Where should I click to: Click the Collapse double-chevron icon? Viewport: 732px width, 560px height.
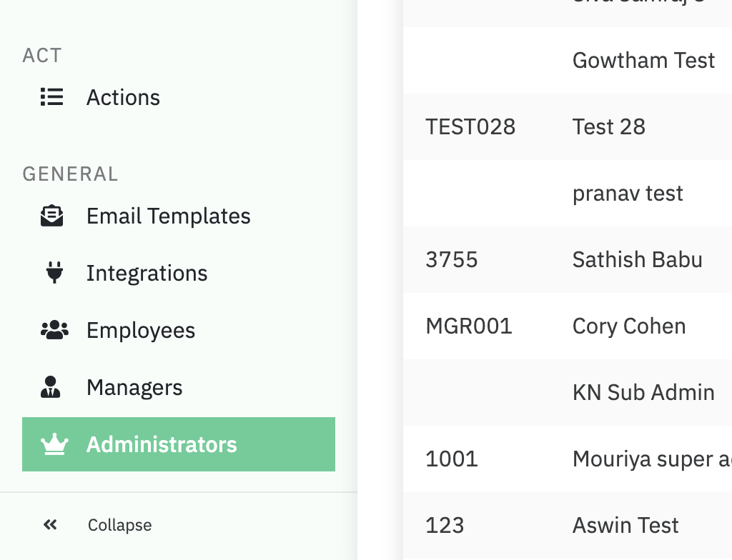tap(50, 525)
